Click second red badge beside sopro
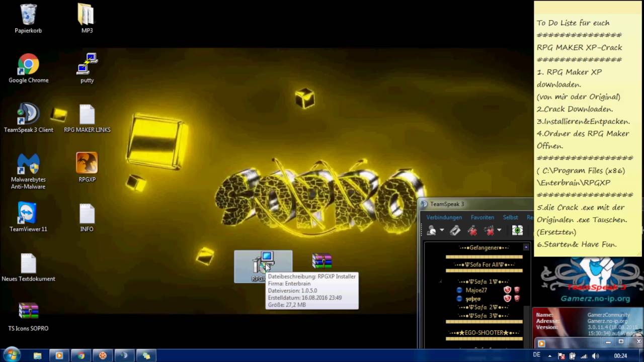The height and width of the screenshot is (362, 644). (x=517, y=299)
